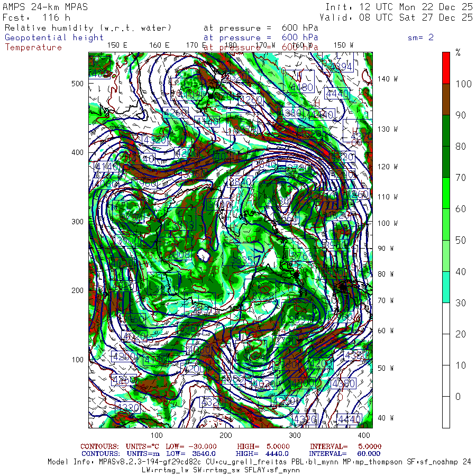This screenshot has height=476, width=476.
Task: Select the 'Relative humidity (w.r.t. water)' title
Action: [88, 28]
